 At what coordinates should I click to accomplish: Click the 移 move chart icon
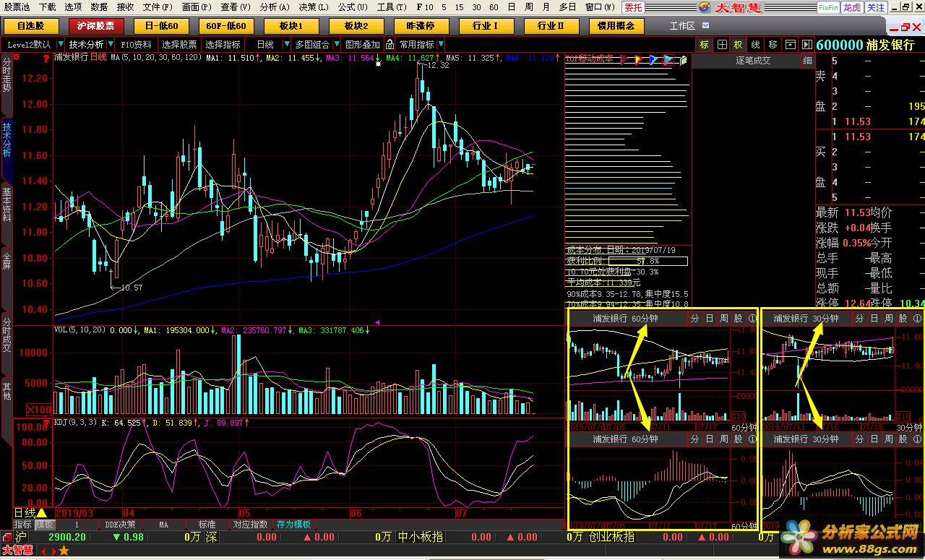pyautogui.click(x=773, y=45)
